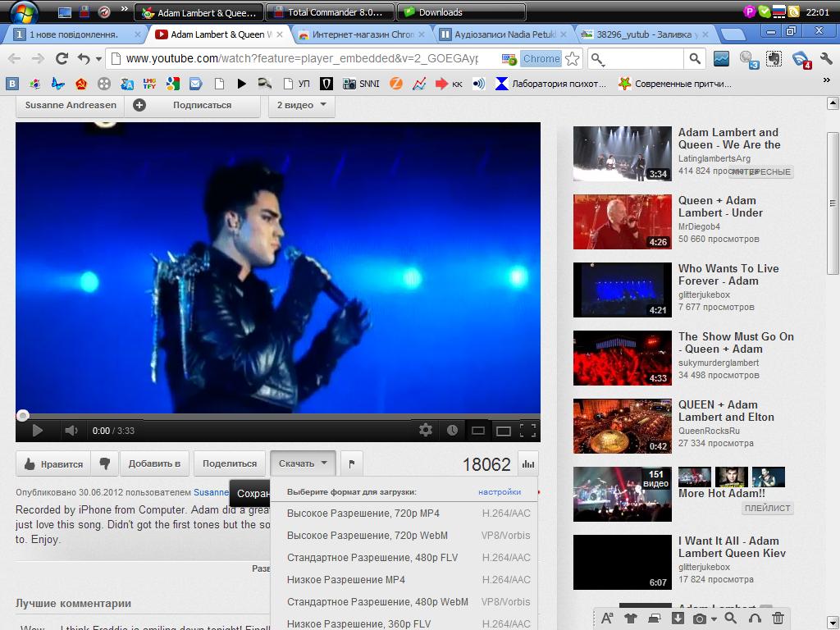Click the font size A icon in floating toolbar
The height and width of the screenshot is (630, 840).
click(x=607, y=619)
